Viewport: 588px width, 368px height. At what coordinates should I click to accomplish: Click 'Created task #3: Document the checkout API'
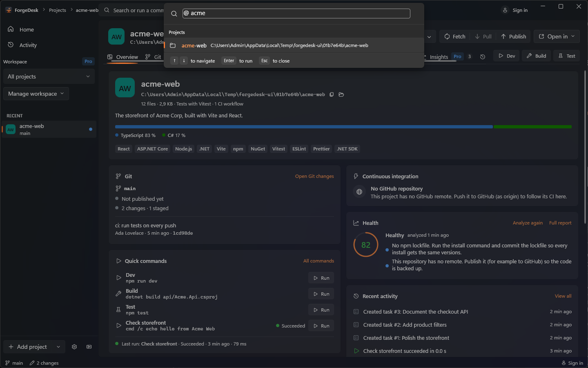pos(416,312)
